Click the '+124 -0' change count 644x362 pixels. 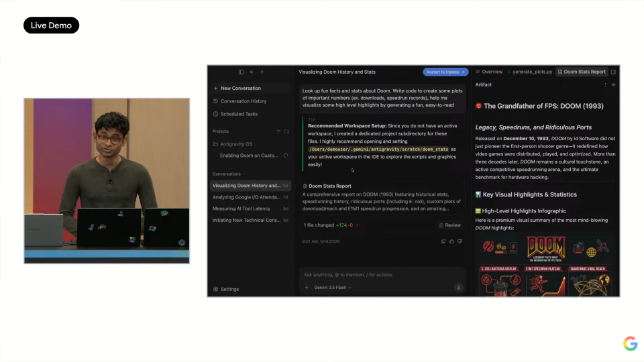pyautogui.click(x=344, y=225)
